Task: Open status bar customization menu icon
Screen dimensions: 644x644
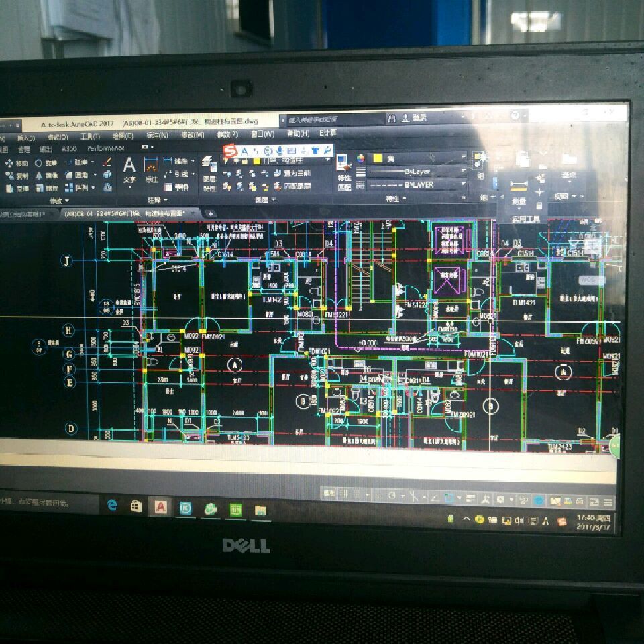Action: 608,502
